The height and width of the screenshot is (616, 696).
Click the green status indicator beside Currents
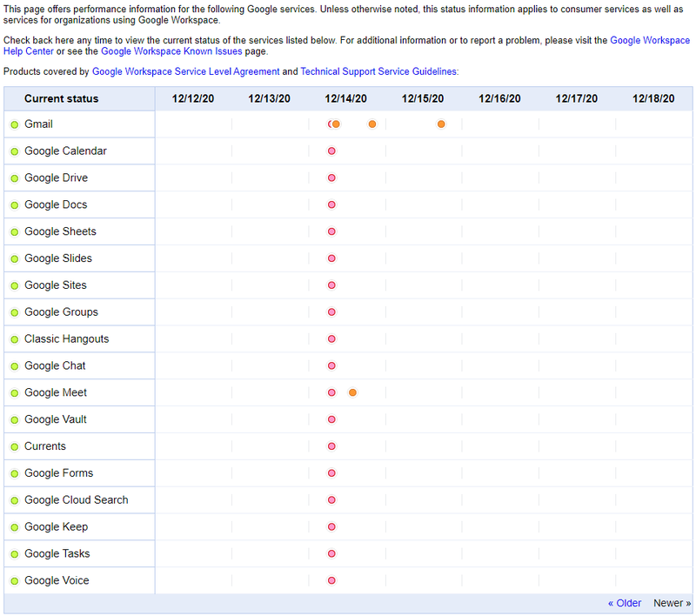click(15, 447)
